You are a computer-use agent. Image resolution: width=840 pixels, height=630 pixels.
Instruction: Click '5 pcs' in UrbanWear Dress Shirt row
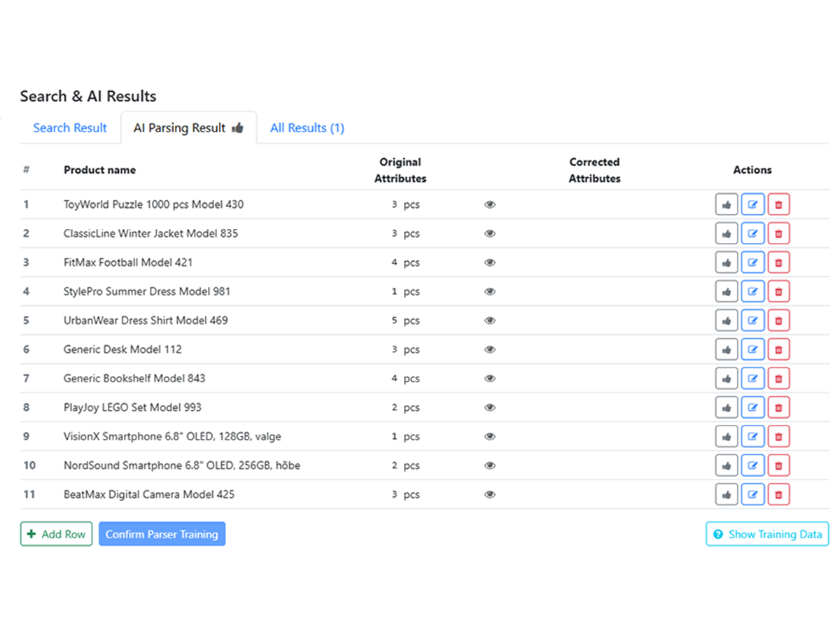[405, 321]
